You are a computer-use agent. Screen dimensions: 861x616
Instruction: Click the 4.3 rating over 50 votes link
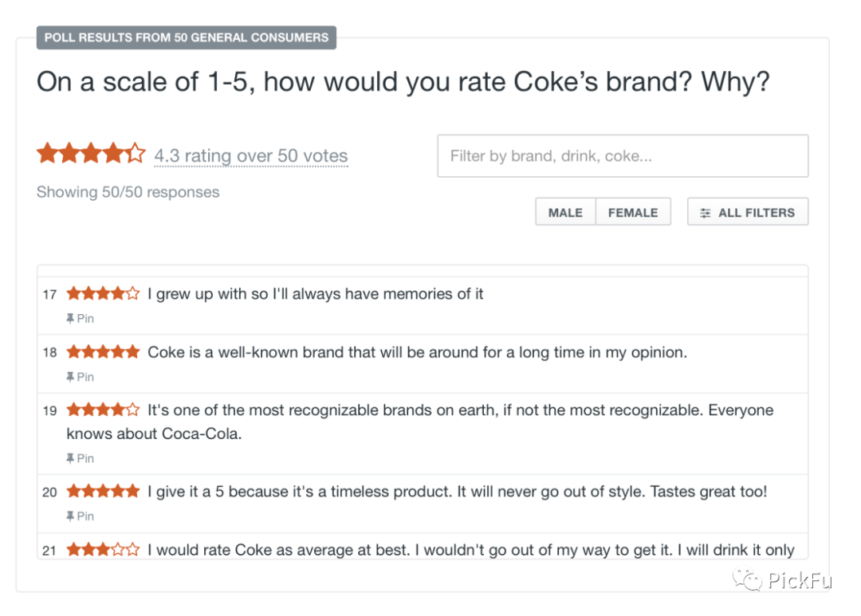tap(251, 156)
